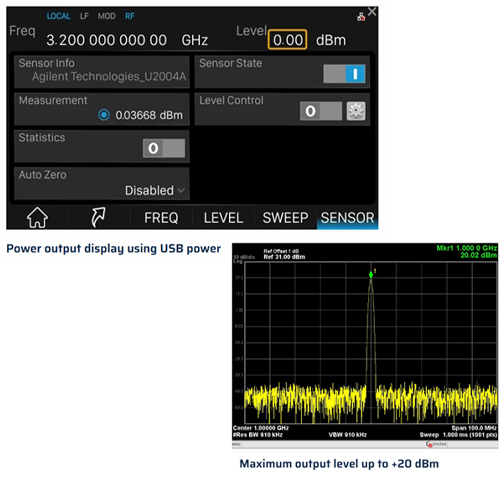
Task: Toggle the RF indicator
Action: [x=130, y=16]
